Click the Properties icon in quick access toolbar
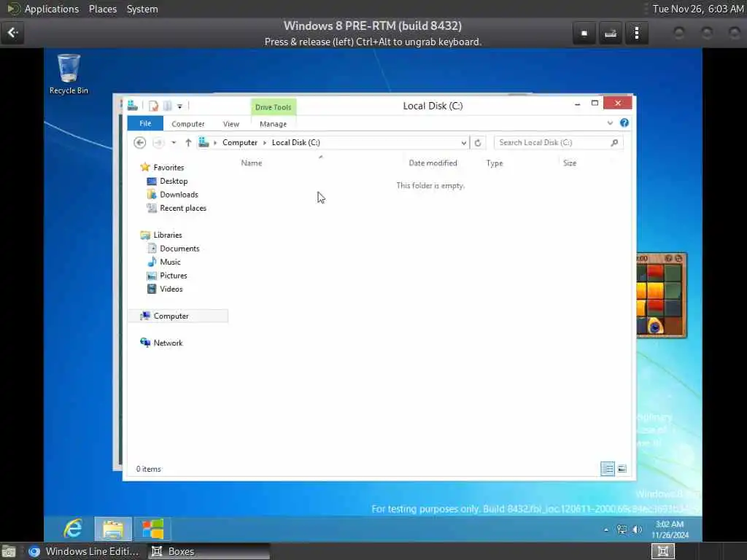 point(153,106)
